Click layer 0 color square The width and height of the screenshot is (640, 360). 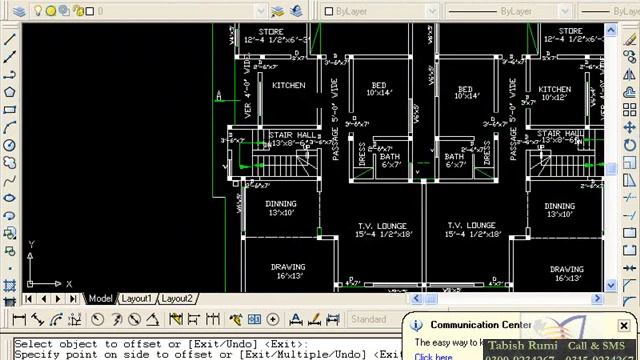[90, 11]
